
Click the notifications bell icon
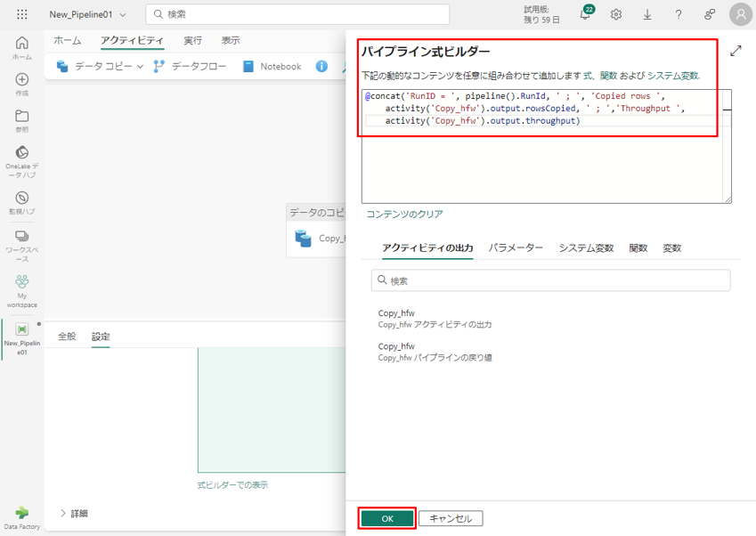(x=586, y=14)
